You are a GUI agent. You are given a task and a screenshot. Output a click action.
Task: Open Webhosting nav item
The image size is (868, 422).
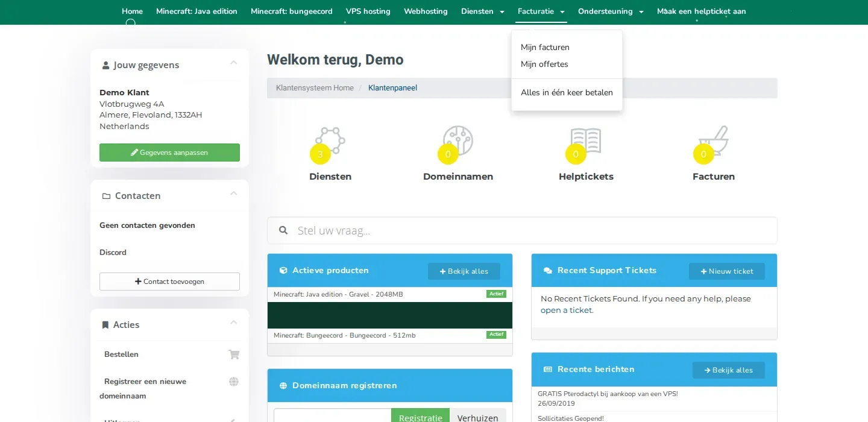coord(426,11)
